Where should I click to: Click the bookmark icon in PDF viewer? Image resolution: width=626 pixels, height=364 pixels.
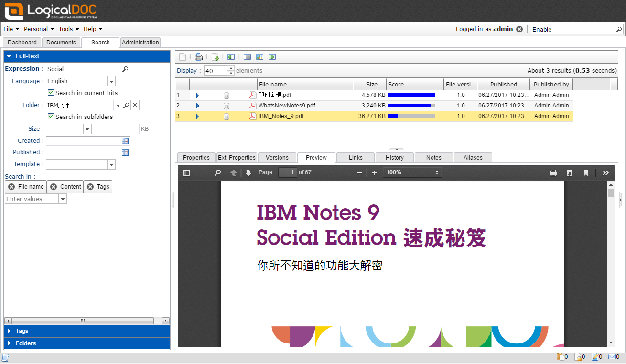point(586,172)
